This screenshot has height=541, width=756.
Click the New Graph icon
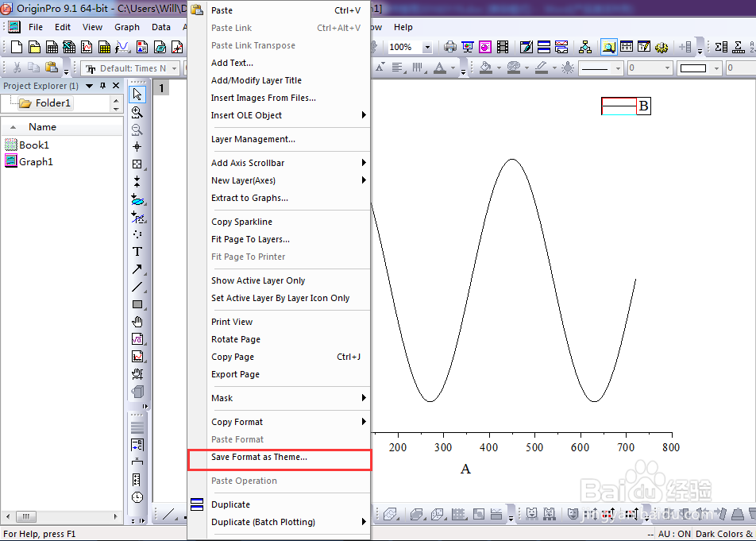point(87,47)
